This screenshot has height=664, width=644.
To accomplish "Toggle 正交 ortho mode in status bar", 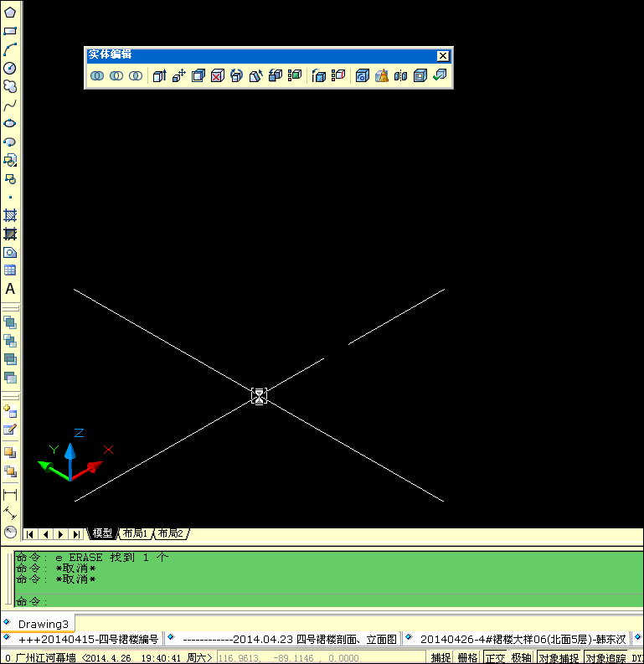I will (495, 657).
